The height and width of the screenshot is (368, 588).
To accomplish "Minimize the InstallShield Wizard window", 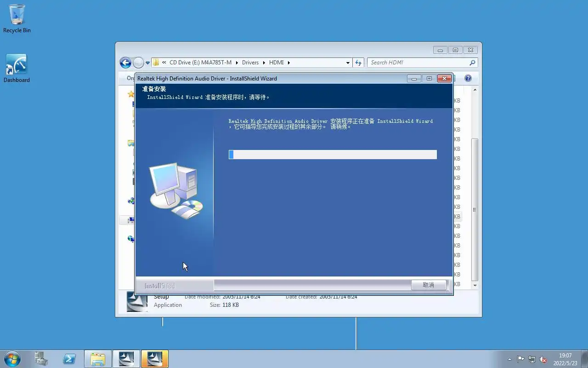I will 414,79.
